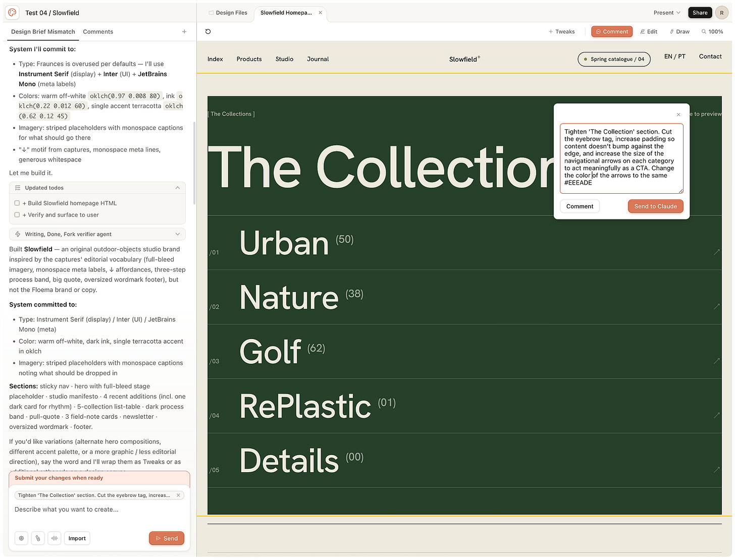Open Tweaks panel
Image resolution: width=735 pixels, height=560 pixels.
[x=561, y=32]
